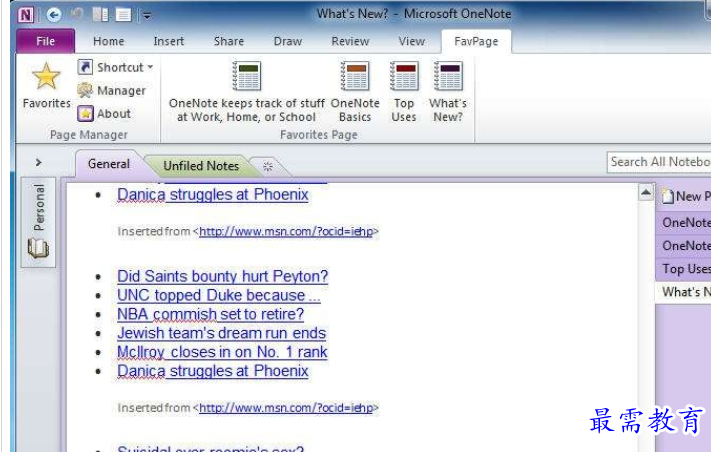
Task: Switch to the Home ribbon tab
Action: pyautogui.click(x=108, y=41)
